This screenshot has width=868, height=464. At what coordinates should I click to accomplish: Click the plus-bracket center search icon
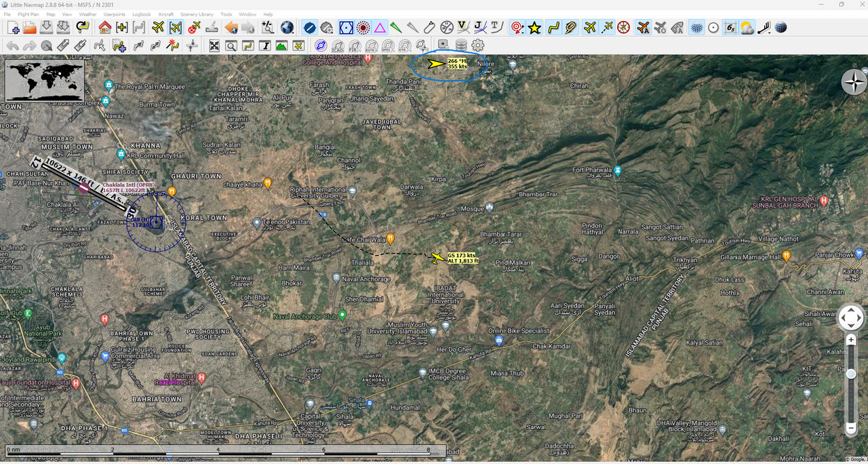[x=122, y=28]
